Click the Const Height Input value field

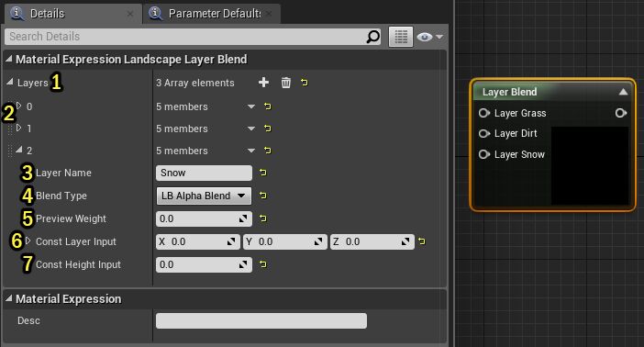point(204,264)
